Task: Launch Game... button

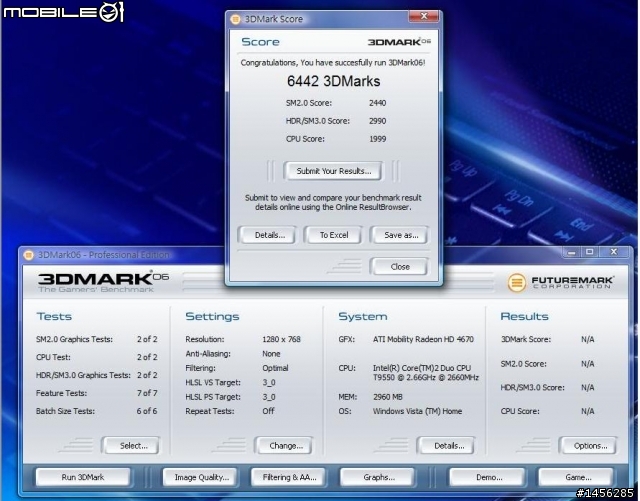Action: (x=576, y=477)
